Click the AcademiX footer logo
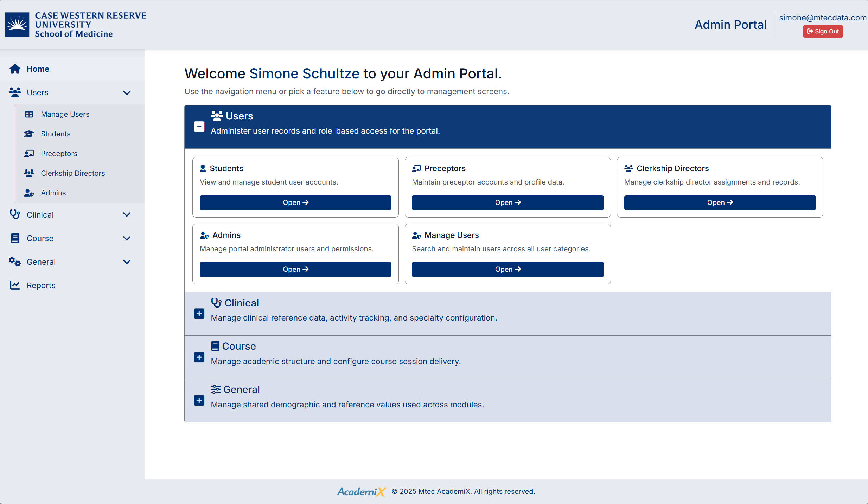 (x=361, y=491)
